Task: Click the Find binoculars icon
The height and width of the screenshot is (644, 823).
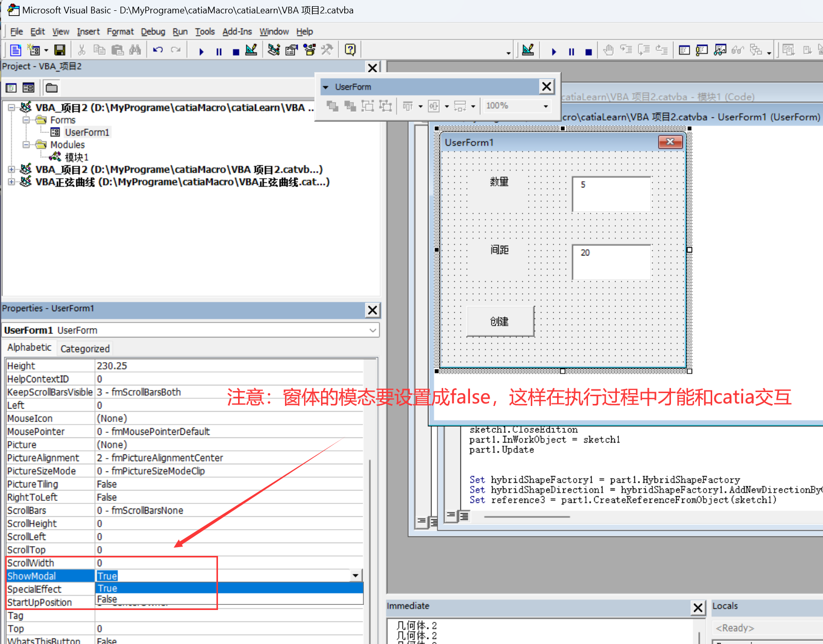Action: (x=135, y=50)
